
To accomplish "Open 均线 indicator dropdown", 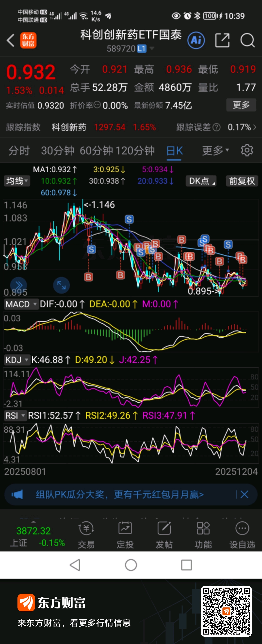I will pos(17,181).
